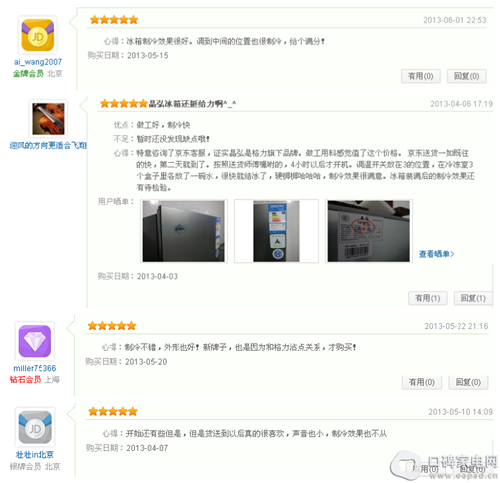Click miller75366's purple diamond avatar

[x=35, y=341]
